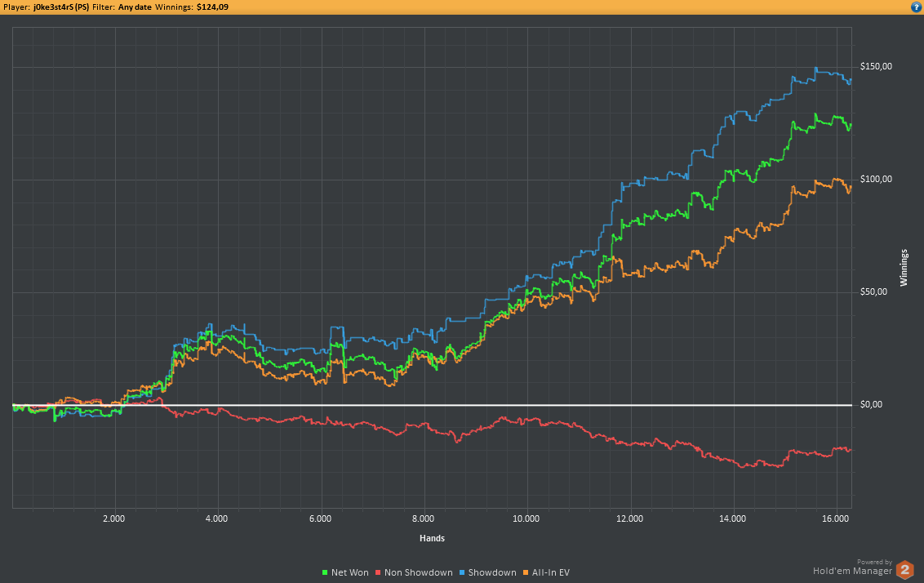The width and height of the screenshot is (924, 583).
Task: Click the 16.000 hands axis label
Action: (x=836, y=518)
